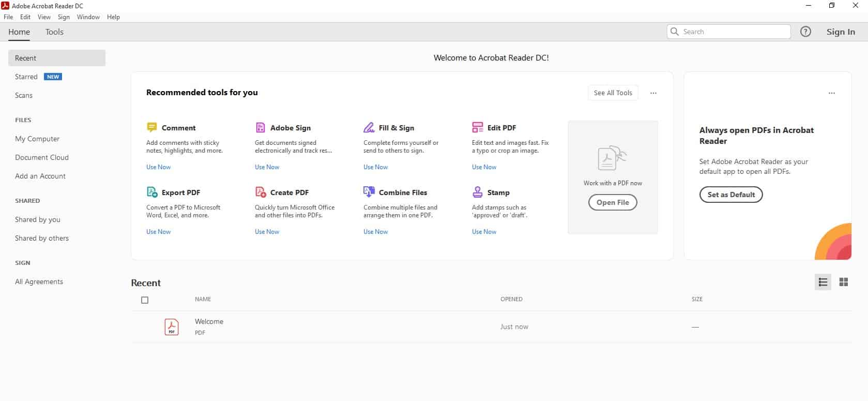Screen dimensions: 868x401
Task: Click the SIZE column header
Action: click(697, 299)
